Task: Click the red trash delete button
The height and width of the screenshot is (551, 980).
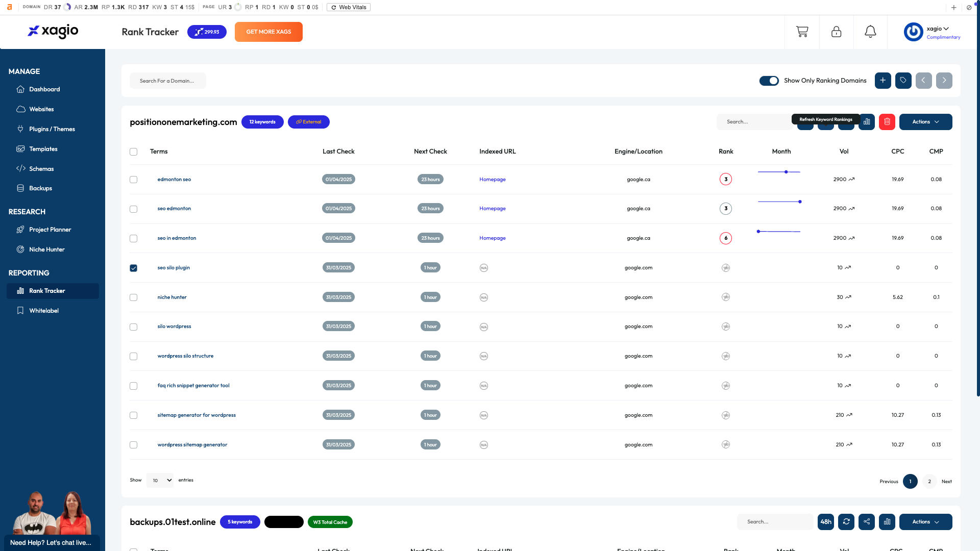Action: (887, 122)
